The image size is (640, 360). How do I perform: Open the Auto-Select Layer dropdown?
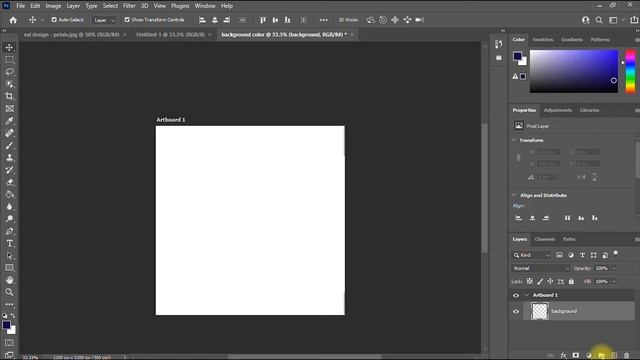pyautogui.click(x=104, y=20)
